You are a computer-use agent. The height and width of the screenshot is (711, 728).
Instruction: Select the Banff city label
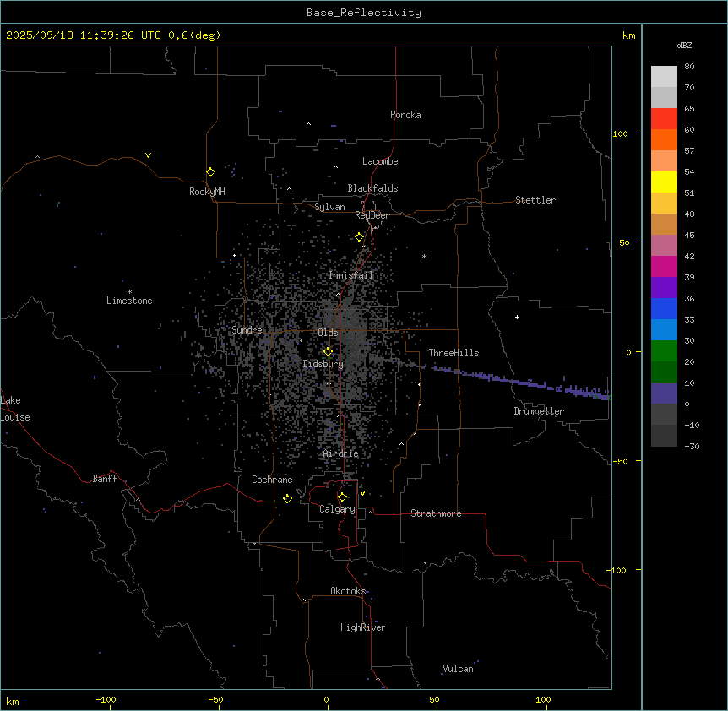point(105,479)
